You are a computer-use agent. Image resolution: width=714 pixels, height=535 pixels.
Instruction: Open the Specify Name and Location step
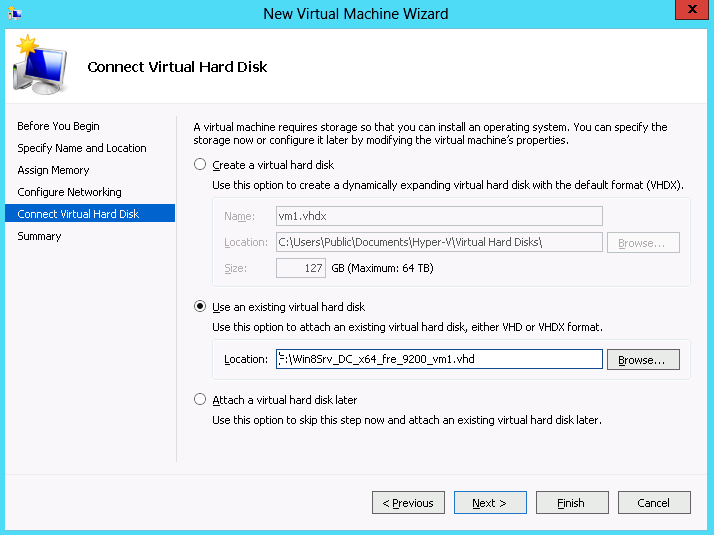point(81,148)
